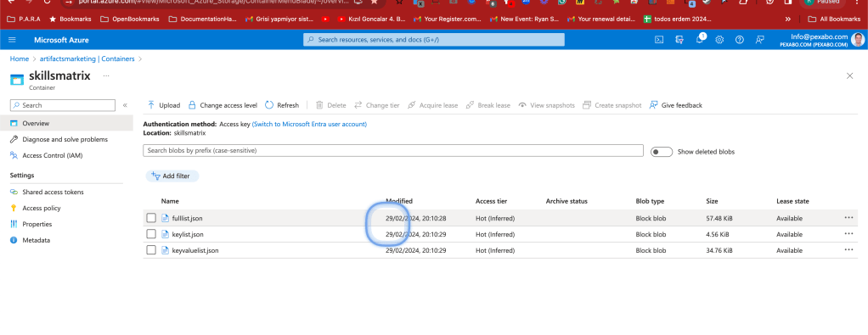Screen dimensions: 868x335
Task: Sort by the Name column header
Action: tap(170, 201)
